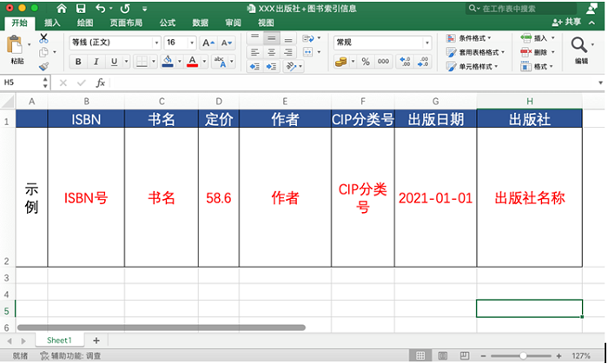Toggle bold formatting
The image size is (608, 364).
78,62
